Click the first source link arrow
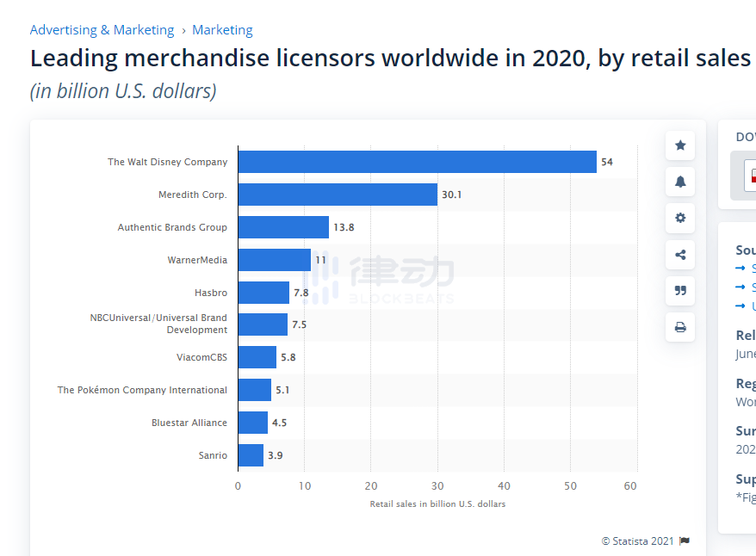Screen dimensions: 756x556 click(x=741, y=269)
